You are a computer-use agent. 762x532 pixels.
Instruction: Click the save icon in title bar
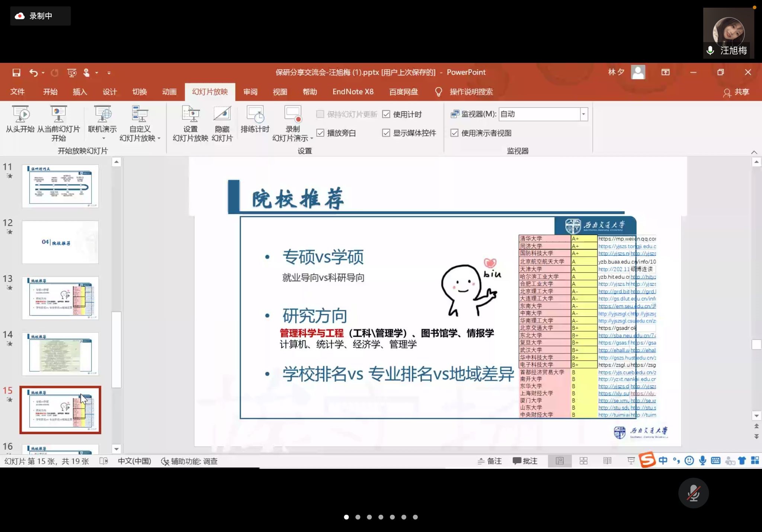pos(16,72)
